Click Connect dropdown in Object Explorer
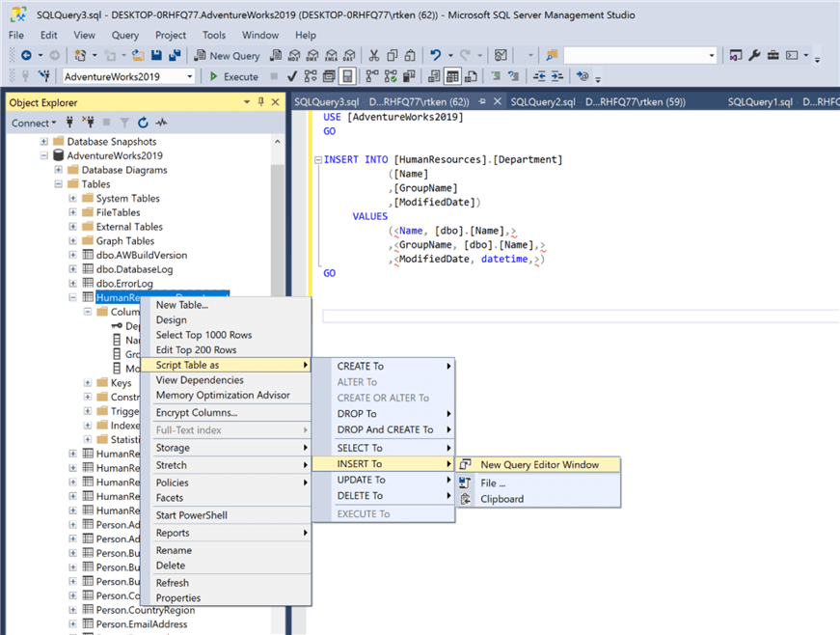Viewport: 840px width, 635px height. point(34,124)
